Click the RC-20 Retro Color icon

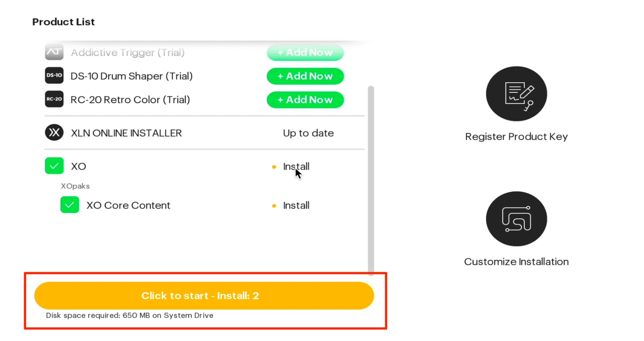[54, 99]
